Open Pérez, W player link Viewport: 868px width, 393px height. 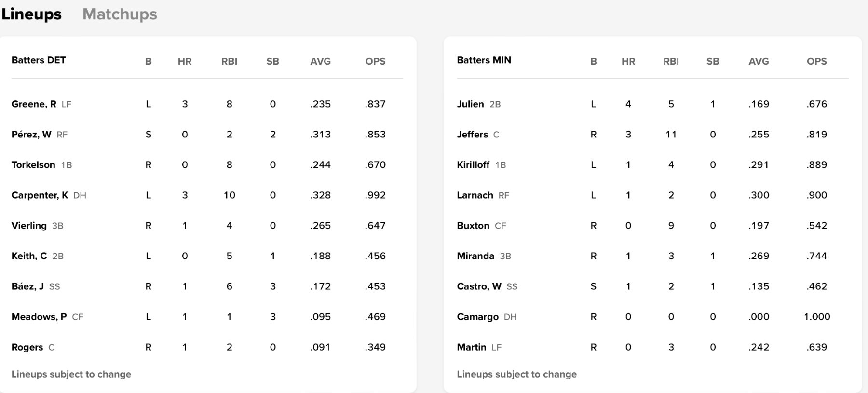[31, 135]
